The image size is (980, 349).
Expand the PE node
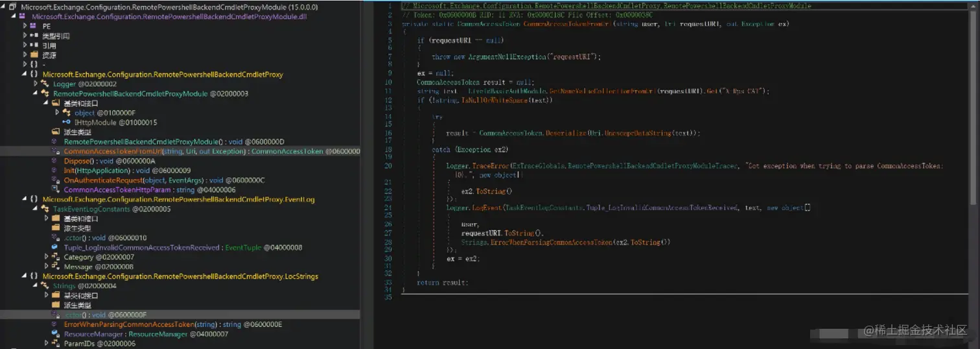25,26
